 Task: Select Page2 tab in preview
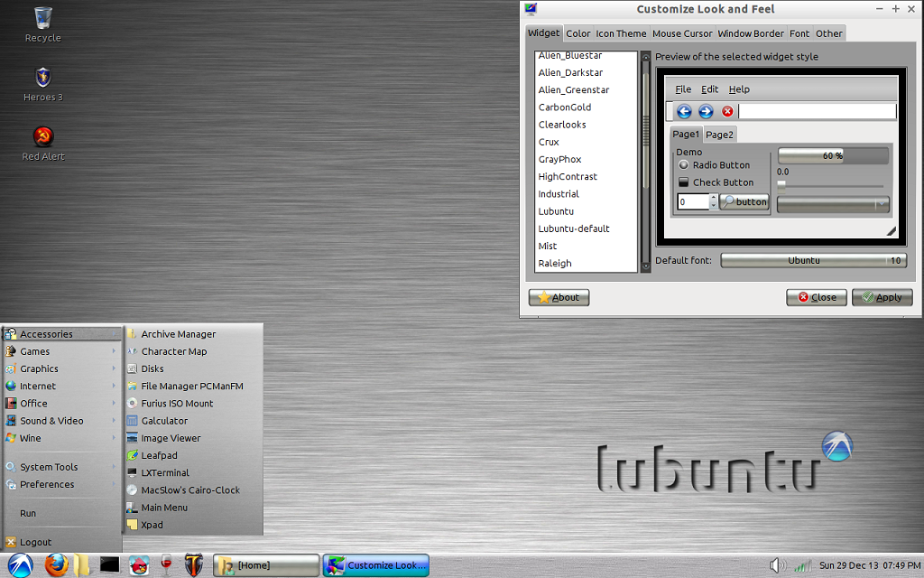pyautogui.click(x=719, y=135)
